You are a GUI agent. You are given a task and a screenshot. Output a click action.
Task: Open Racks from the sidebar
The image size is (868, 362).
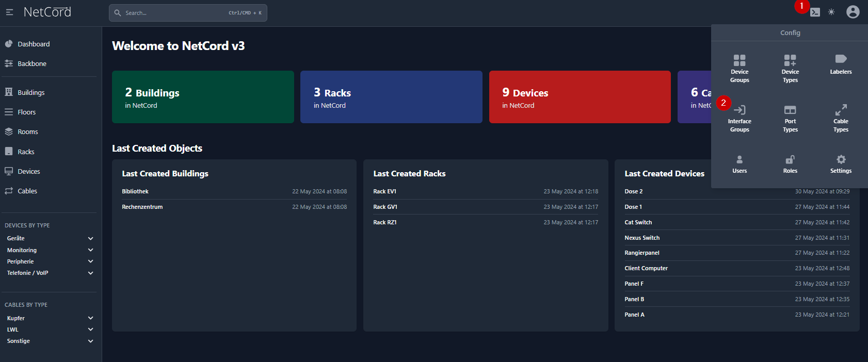26,152
